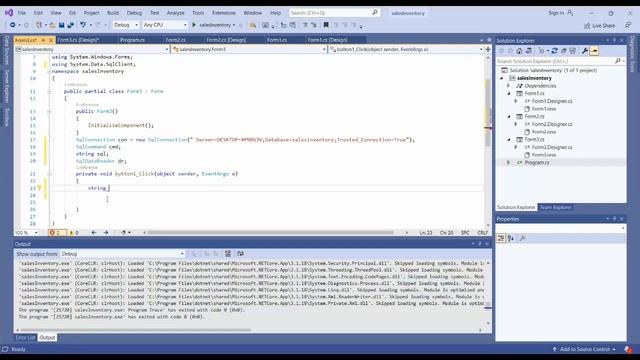Expand the Dependencies node
This screenshot has height=360, width=640.
pos(509,86)
